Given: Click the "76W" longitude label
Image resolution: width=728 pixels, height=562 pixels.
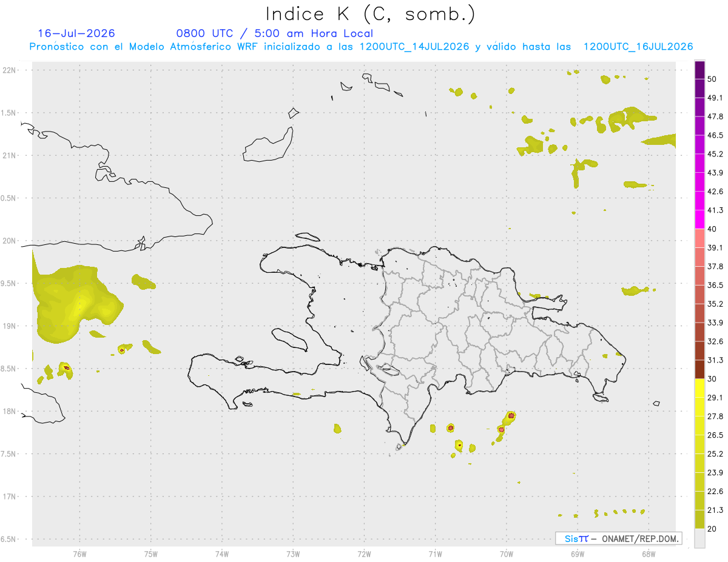Looking at the screenshot, I should coord(79,554).
